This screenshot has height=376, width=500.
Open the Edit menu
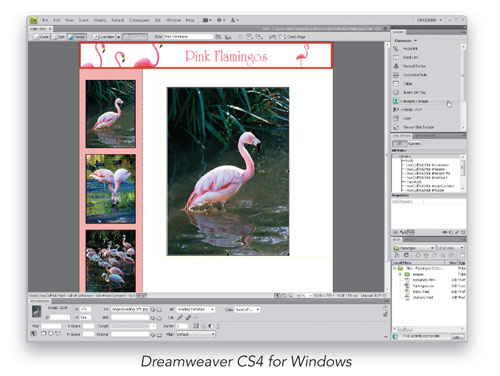57,20
